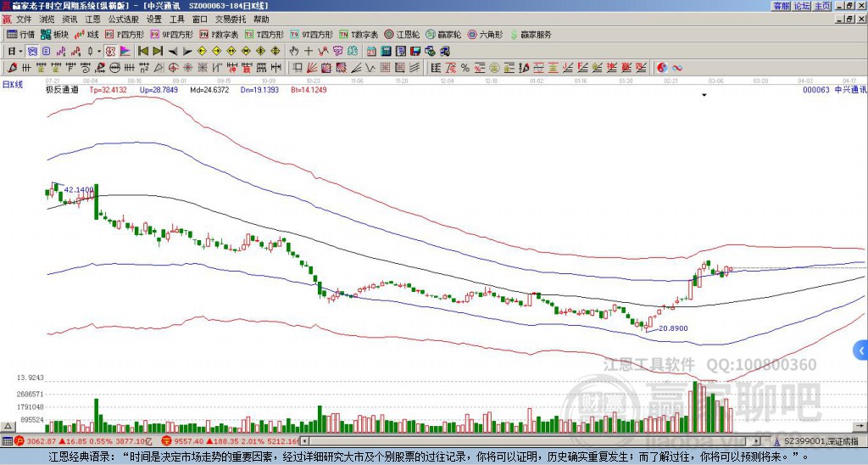The image size is (868, 465).
Task: Open the 公式选股 menu
Action: click(124, 20)
